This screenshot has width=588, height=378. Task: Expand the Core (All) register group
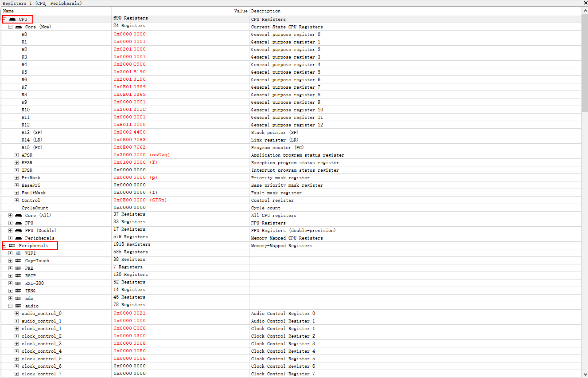10,216
